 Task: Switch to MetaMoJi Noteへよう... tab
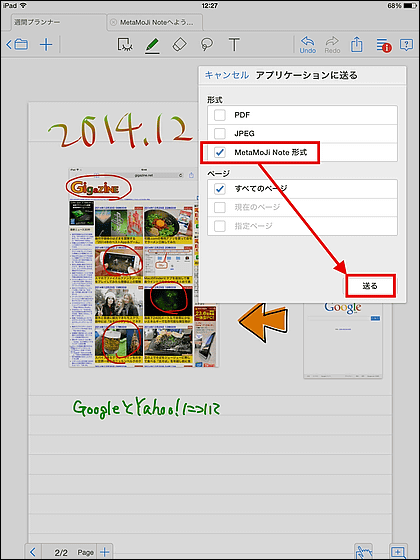coord(155,22)
